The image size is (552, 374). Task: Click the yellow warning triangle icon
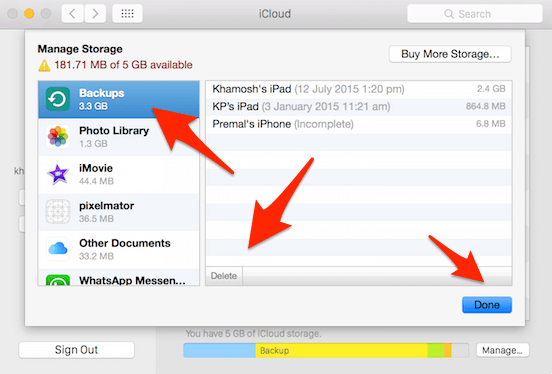click(44, 66)
